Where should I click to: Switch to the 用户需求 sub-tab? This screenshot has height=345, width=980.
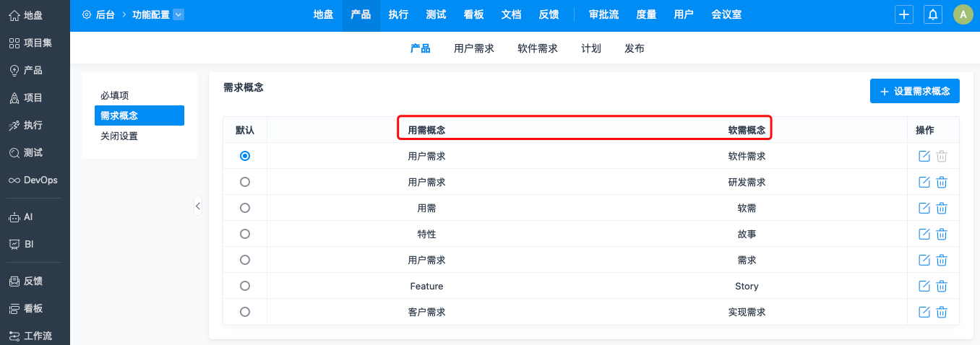click(474, 48)
